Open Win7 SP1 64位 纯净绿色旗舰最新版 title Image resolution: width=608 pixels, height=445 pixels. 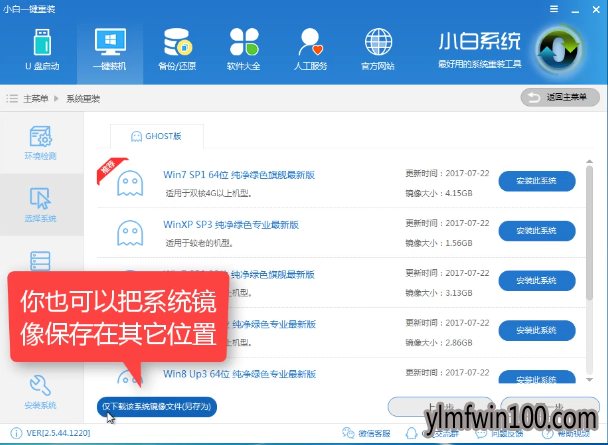[x=239, y=175]
